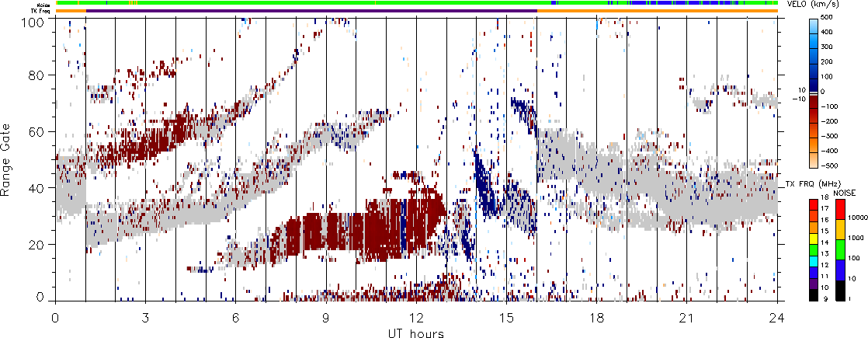Click the "12" tick on UT hours axis
This screenshot has width=868, height=338.
[416, 316]
